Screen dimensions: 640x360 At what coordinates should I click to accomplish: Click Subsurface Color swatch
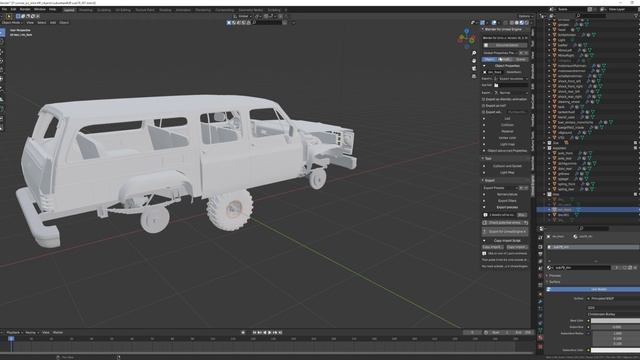[x=616, y=350]
